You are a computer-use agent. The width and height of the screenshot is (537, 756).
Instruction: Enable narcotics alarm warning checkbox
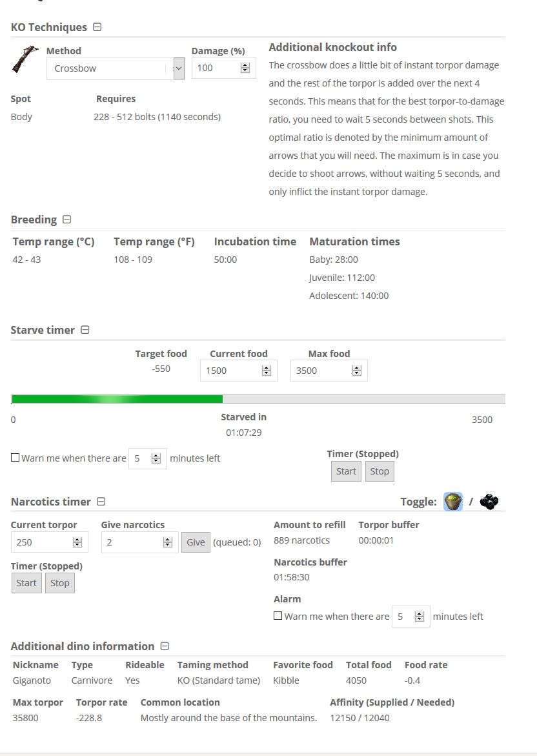pyautogui.click(x=278, y=616)
